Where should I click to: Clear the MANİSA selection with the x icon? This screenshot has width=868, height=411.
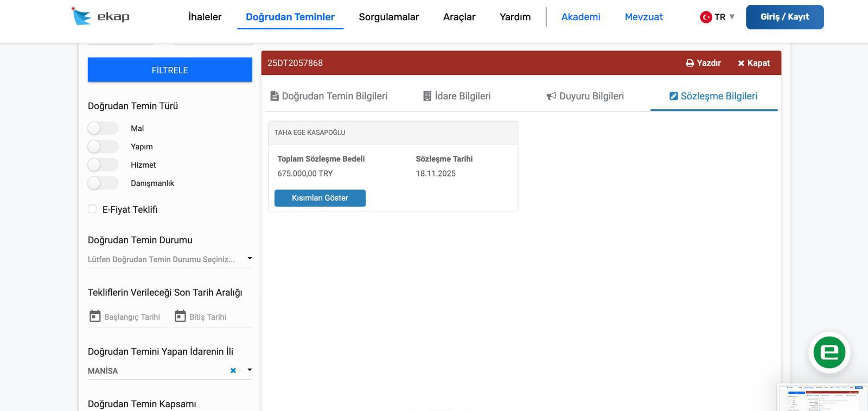click(233, 370)
